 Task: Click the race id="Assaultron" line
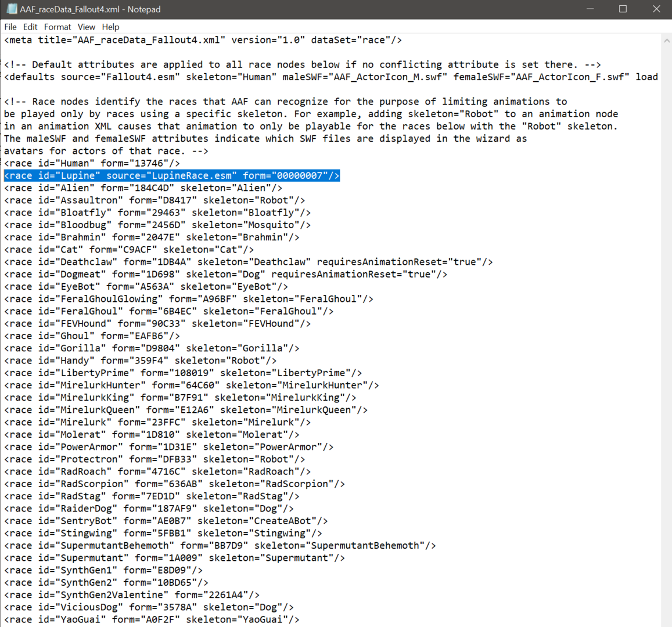pyautogui.click(x=154, y=200)
